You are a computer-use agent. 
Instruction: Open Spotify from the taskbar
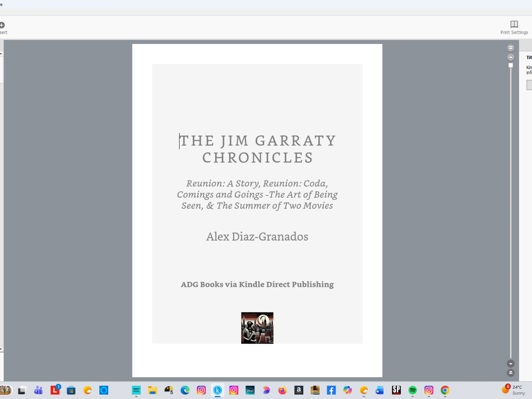click(412, 390)
